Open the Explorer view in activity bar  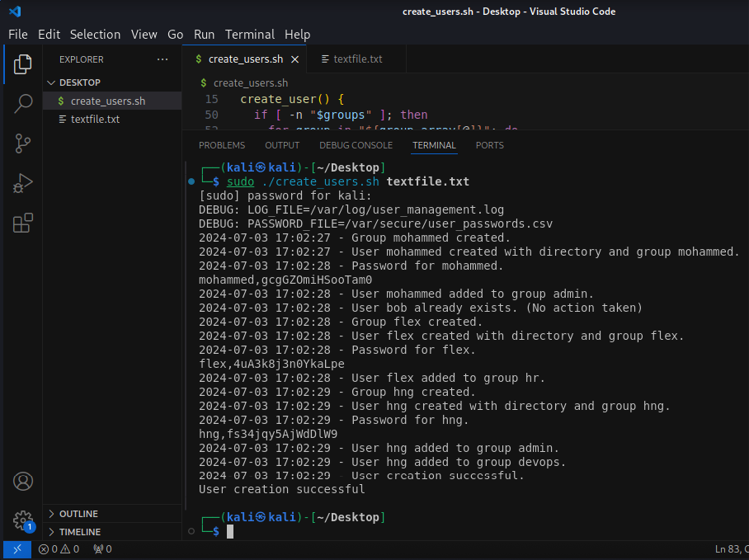pyautogui.click(x=22, y=64)
